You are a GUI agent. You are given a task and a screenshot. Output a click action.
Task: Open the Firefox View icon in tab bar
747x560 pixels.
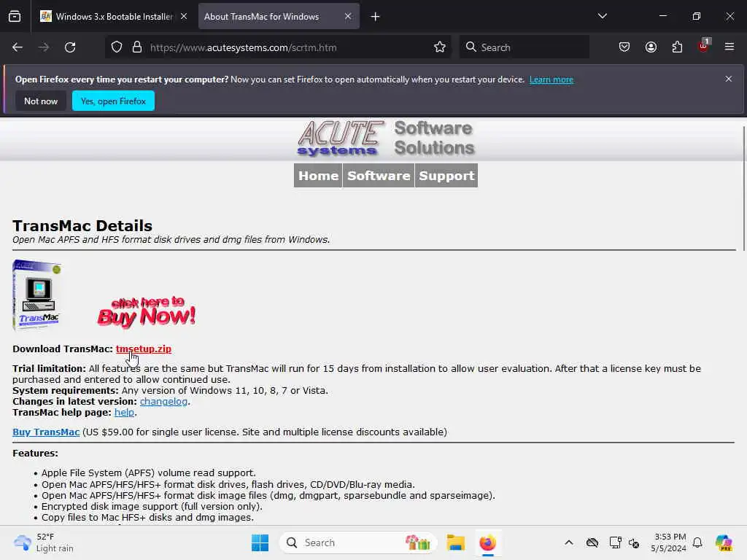pyautogui.click(x=15, y=16)
